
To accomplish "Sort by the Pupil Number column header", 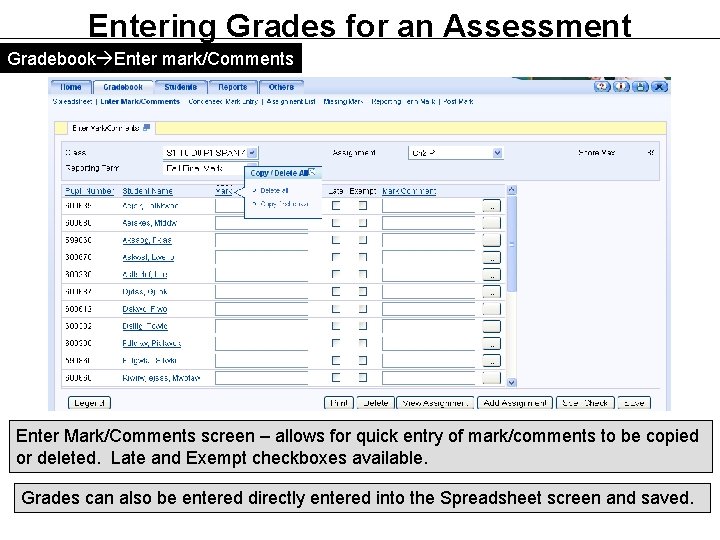I will [89, 191].
